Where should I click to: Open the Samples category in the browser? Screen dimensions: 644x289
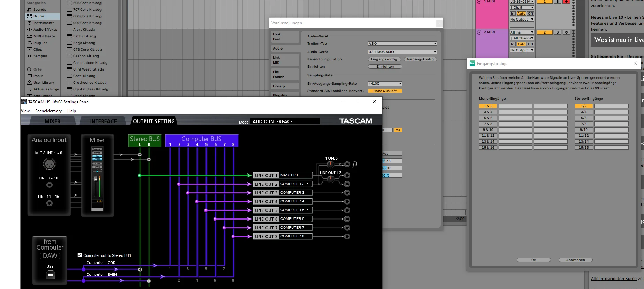click(x=40, y=56)
